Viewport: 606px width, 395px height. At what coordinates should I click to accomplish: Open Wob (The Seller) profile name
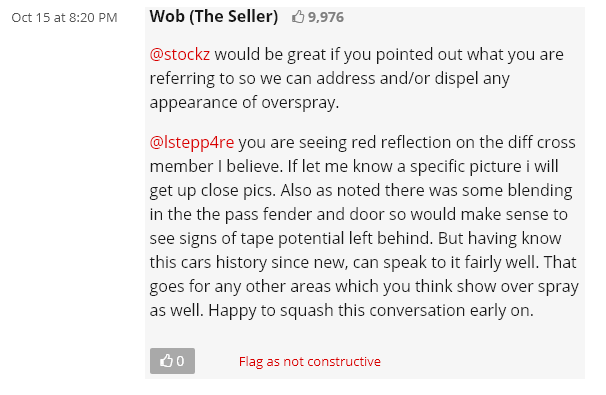[214, 16]
